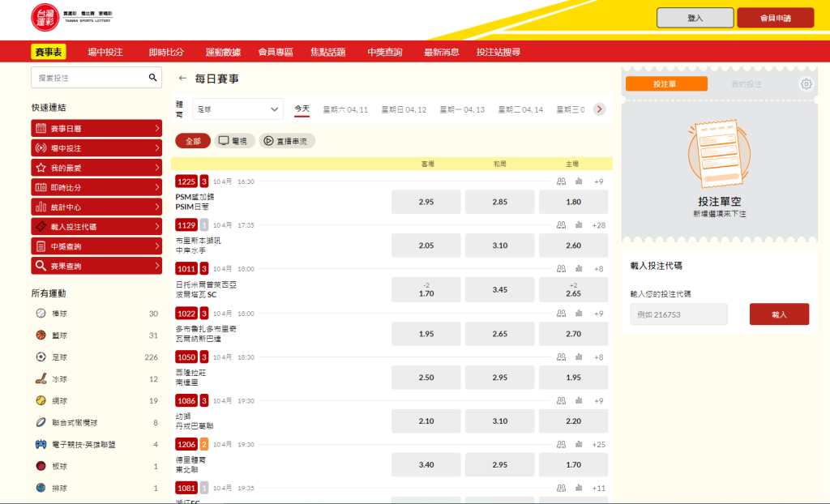
Task: Toggle the 電視 TV filter
Action: [234, 141]
